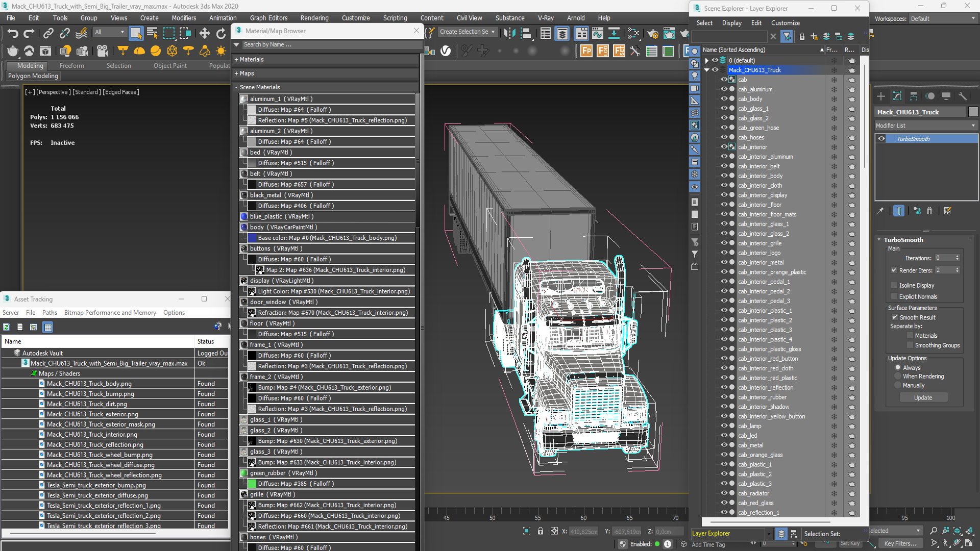Screen dimensions: 980x551
Task: Choose Rectangular Selection Region tool
Action: (168, 34)
